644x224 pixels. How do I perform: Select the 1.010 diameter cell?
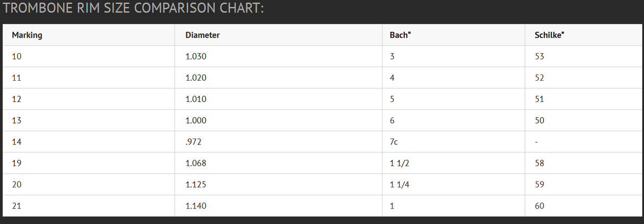pyautogui.click(x=196, y=99)
